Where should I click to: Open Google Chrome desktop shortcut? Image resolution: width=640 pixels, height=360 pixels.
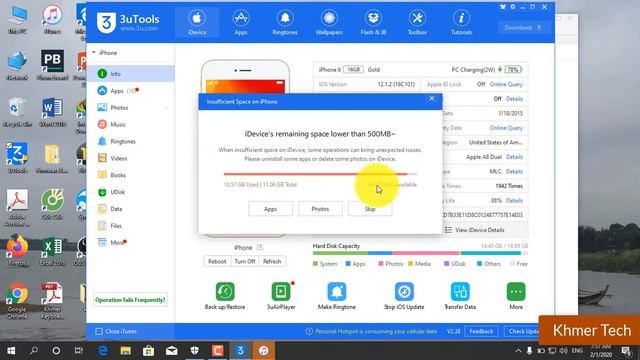[x=17, y=301]
